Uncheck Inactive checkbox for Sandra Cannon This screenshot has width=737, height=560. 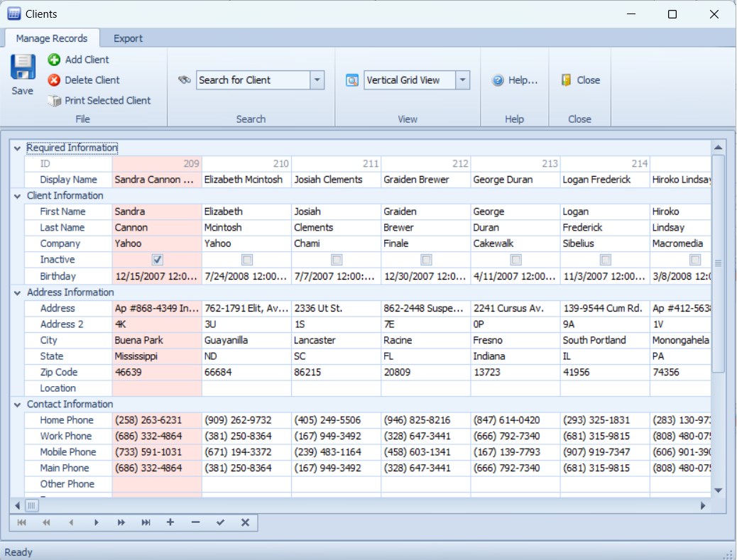coord(157,260)
